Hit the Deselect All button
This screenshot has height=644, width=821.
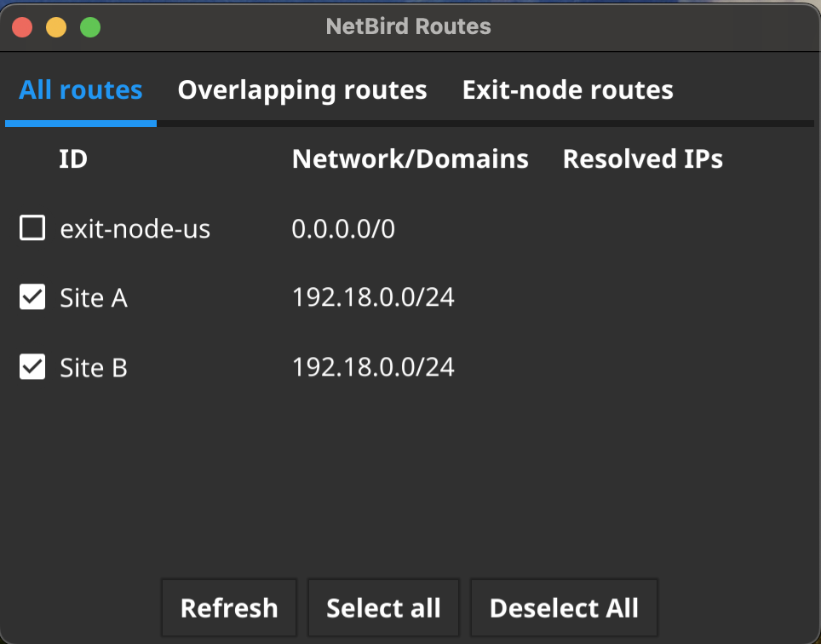pyautogui.click(x=564, y=607)
